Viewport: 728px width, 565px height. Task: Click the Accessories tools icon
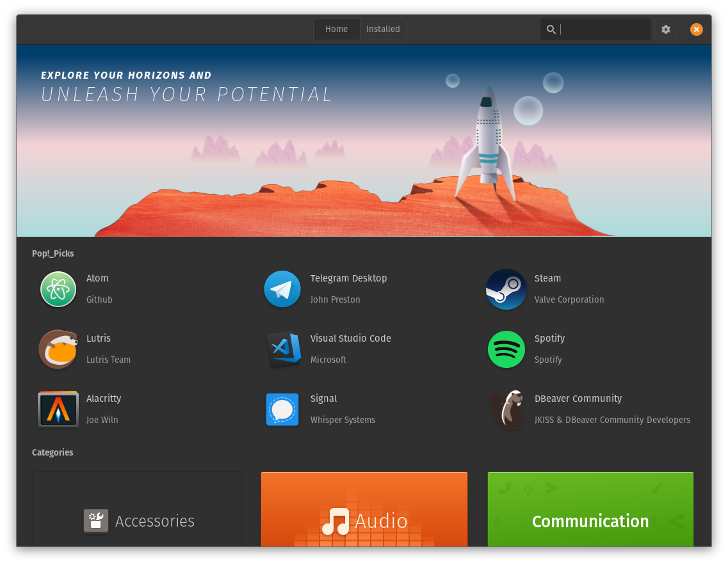(x=96, y=521)
